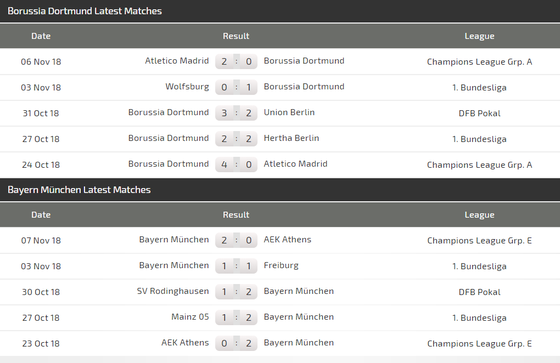Open DFB Pokal league for 31 Oct
The width and height of the screenshot is (560, 363).
click(x=479, y=113)
